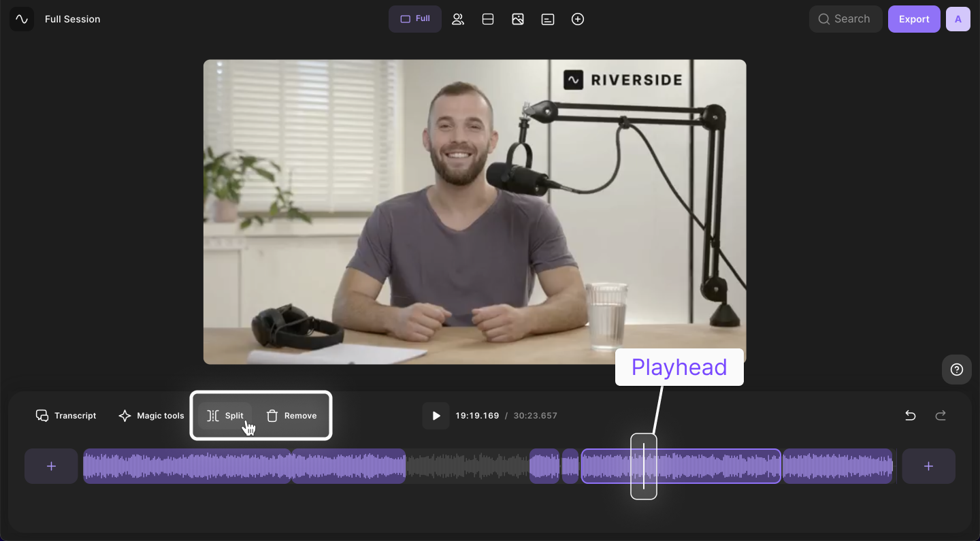Click the current timecode 19:19.169
The width and height of the screenshot is (980, 541).
[477, 416]
